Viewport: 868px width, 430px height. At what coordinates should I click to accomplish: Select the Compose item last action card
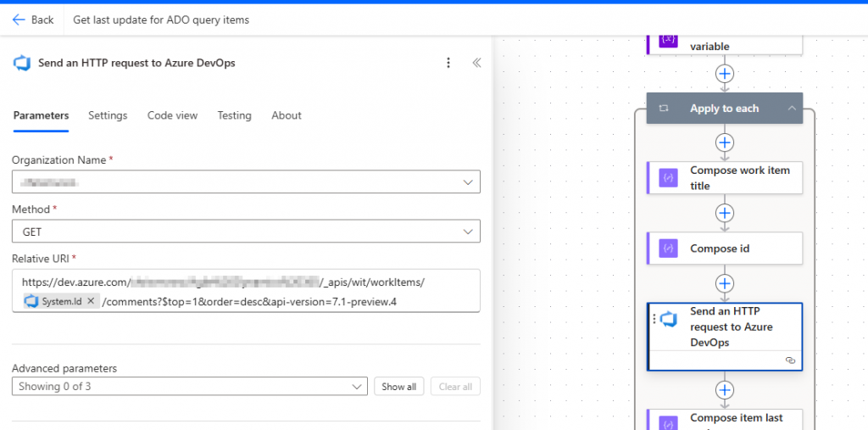(x=736, y=419)
